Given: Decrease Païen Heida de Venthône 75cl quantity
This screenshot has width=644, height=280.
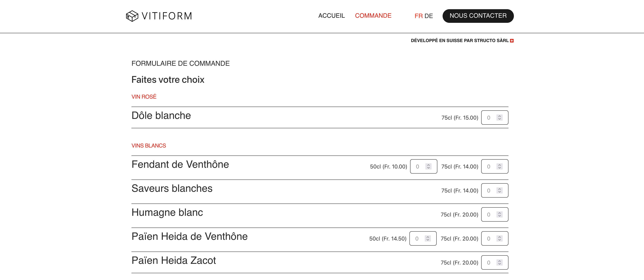Looking at the screenshot, I should tap(500, 240).
